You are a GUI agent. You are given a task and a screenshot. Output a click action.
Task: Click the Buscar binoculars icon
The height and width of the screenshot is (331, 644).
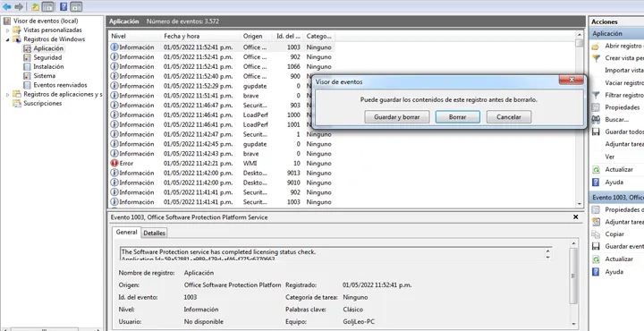pyautogui.click(x=596, y=120)
